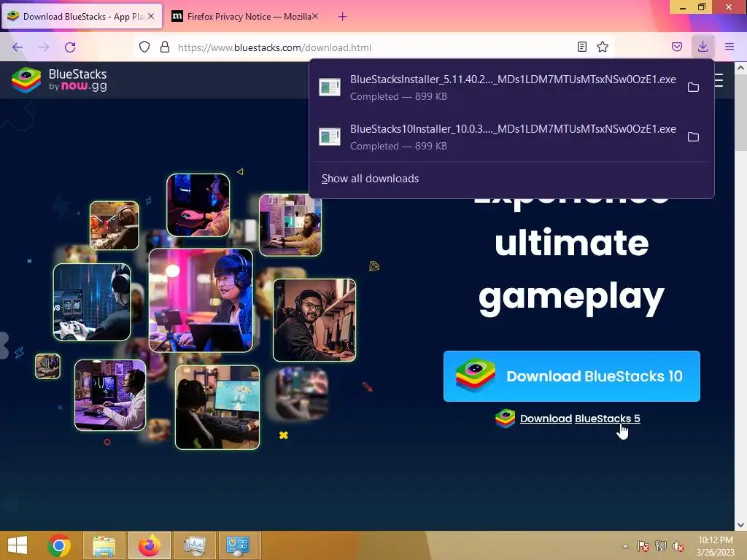Image resolution: width=747 pixels, height=560 pixels.
Task: Show hidden system tray icons
Action: tap(625, 546)
